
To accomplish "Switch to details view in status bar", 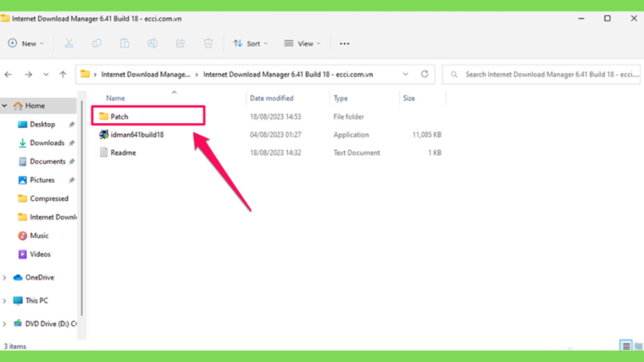I will click(x=626, y=346).
